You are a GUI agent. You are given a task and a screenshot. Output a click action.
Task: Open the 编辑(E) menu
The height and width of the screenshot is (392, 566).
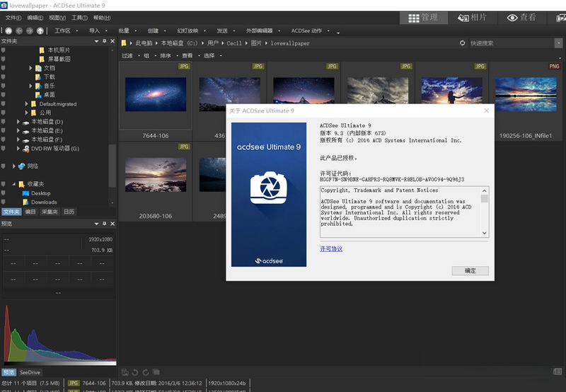[35, 18]
